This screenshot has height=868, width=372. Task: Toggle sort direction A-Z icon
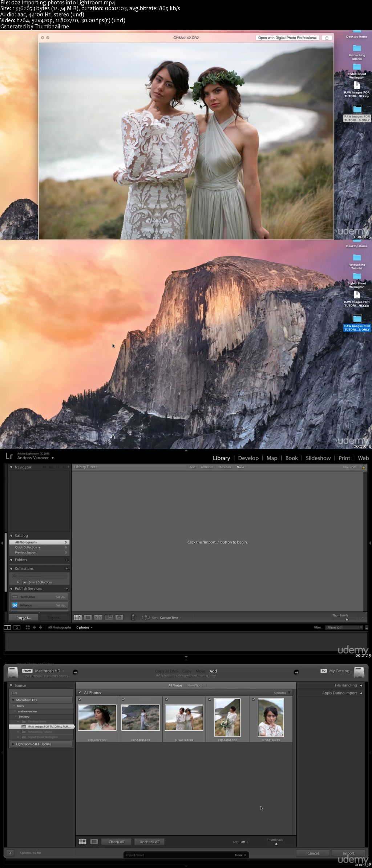pyautogui.click(x=145, y=617)
